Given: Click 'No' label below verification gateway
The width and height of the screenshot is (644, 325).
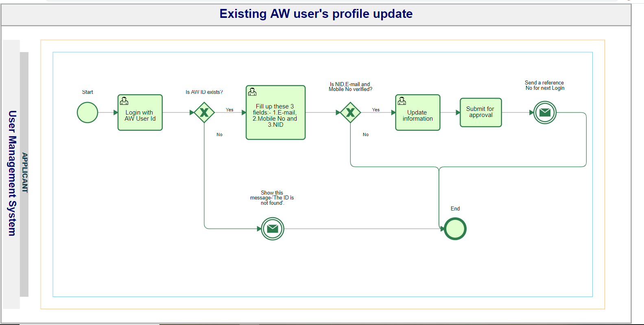Looking at the screenshot, I should tap(366, 134).
